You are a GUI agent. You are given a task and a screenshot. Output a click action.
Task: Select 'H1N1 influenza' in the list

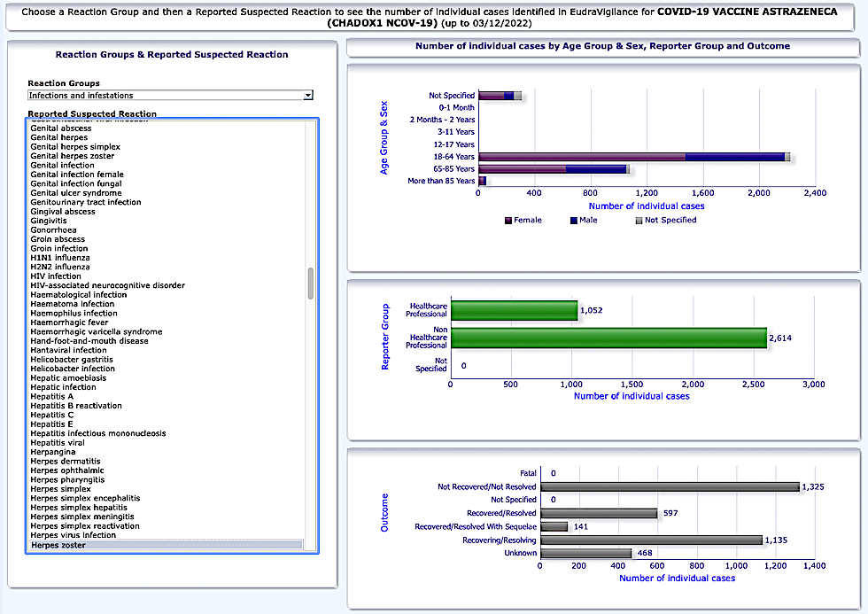(60, 258)
